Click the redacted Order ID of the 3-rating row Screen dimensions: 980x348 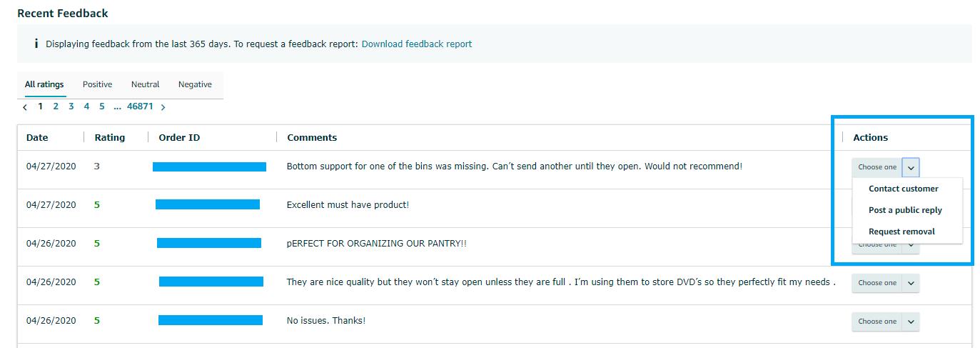[209, 166]
